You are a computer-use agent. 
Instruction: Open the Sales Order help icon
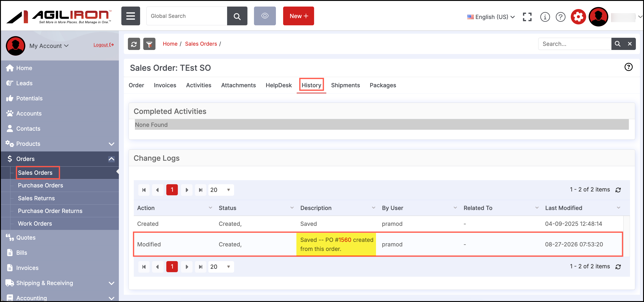click(628, 67)
